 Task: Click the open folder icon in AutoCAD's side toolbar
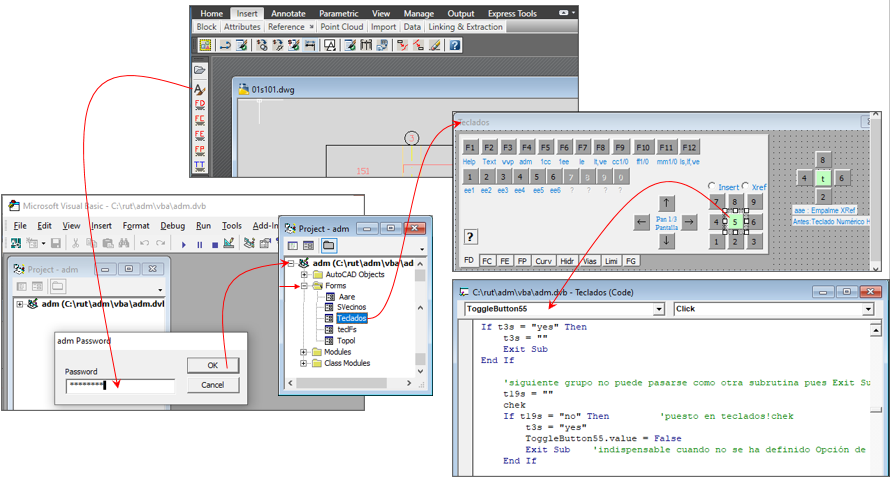point(199,70)
